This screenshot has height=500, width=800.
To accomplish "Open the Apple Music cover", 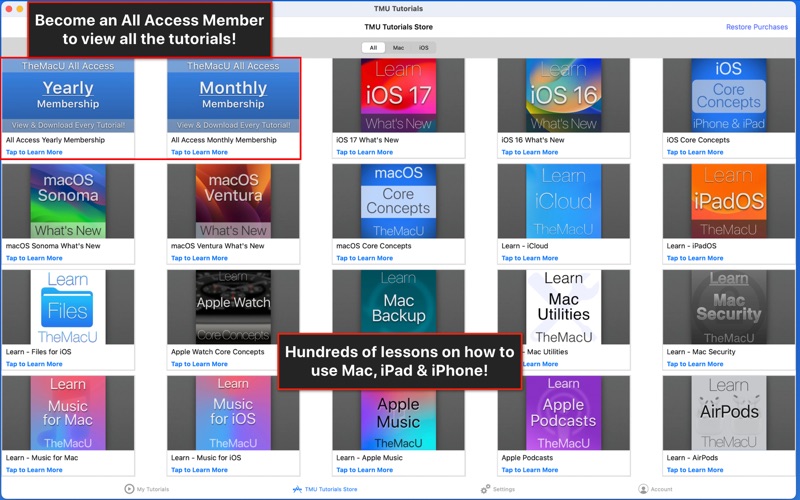I will point(398,420).
